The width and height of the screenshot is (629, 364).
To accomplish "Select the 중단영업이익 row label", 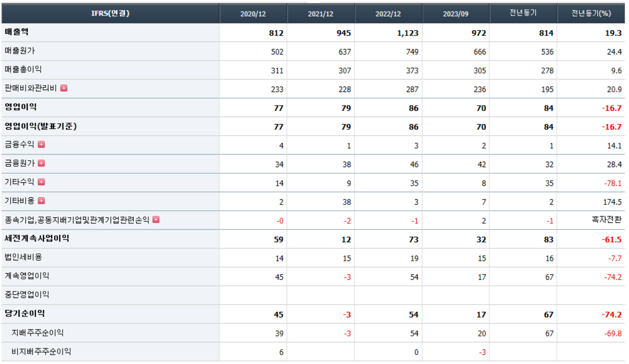I will [x=27, y=295].
